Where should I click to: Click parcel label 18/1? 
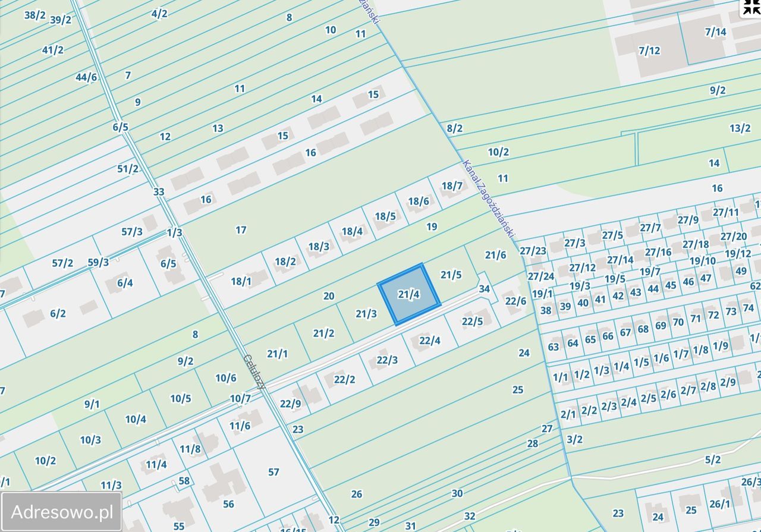click(241, 281)
